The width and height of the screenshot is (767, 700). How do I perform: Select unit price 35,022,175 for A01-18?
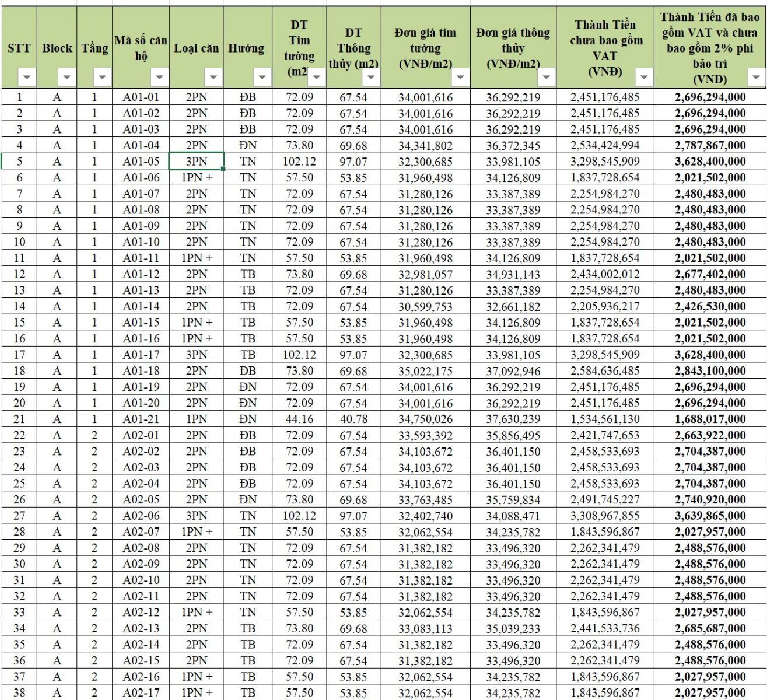coord(425,370)
